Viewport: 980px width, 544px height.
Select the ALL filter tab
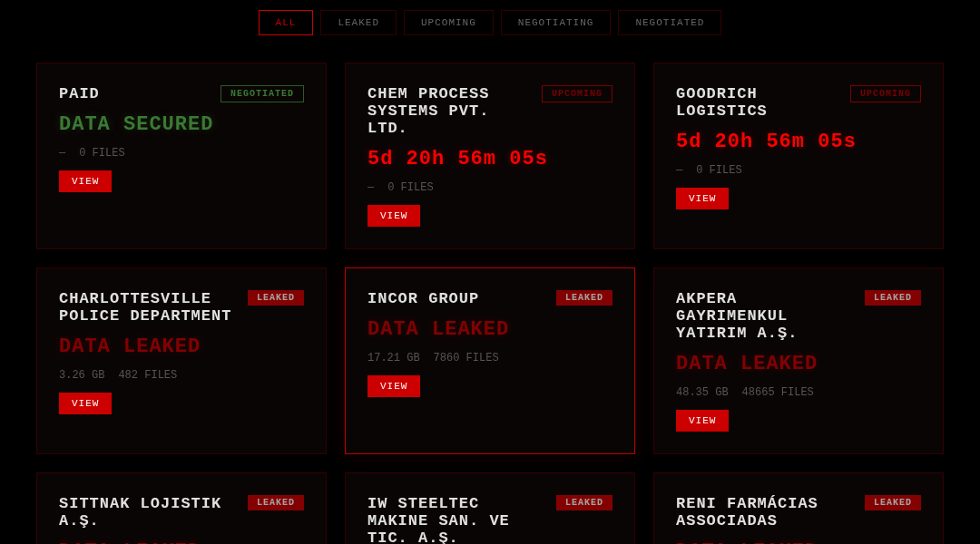pyautogui.click(x=286, y=23)
